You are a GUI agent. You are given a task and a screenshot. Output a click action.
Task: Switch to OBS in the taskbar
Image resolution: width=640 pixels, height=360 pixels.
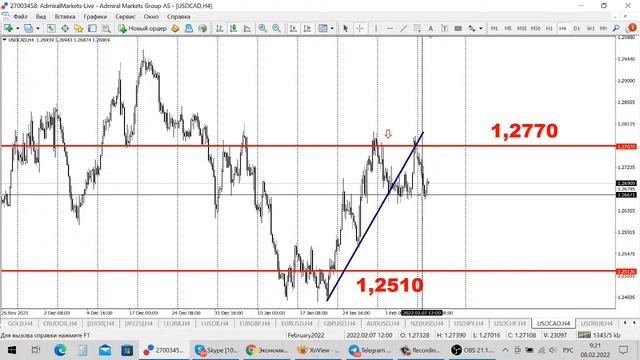click(x=472, y=350)
